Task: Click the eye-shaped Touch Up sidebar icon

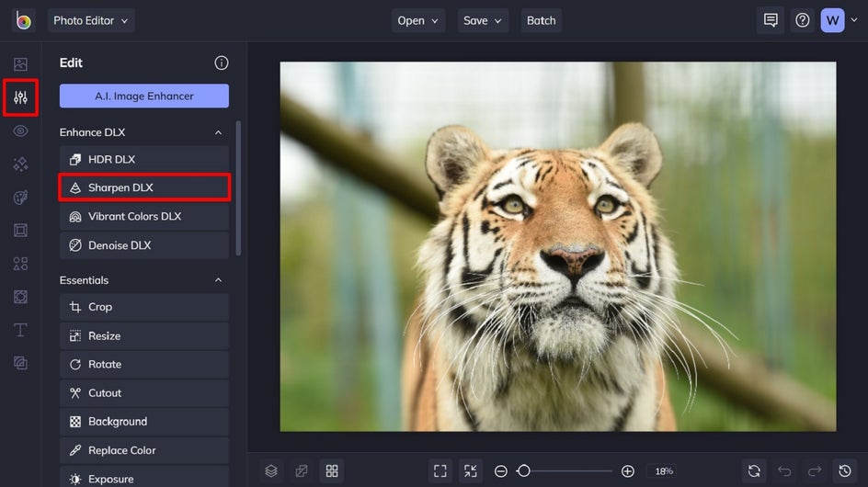Action: pos(20,130)
